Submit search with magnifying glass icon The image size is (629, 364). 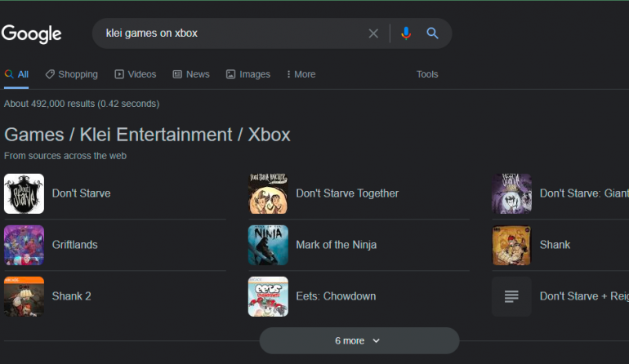tap(432, 33)
